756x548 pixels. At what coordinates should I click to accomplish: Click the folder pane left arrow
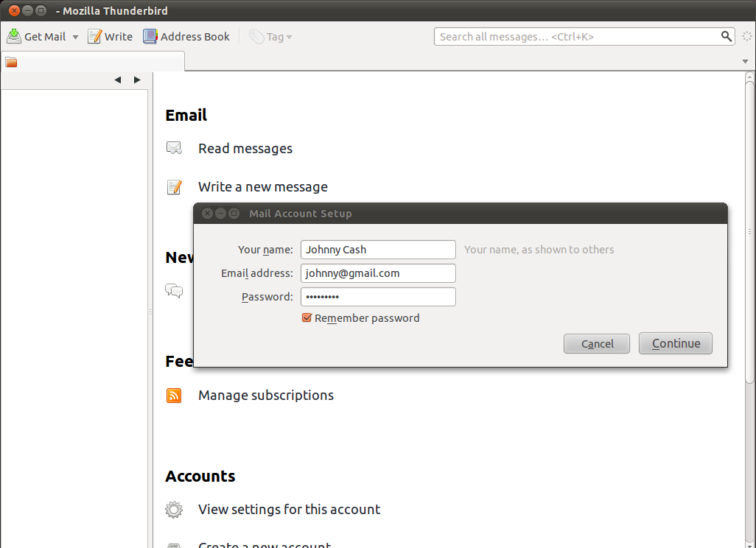[x=118, y=80]
